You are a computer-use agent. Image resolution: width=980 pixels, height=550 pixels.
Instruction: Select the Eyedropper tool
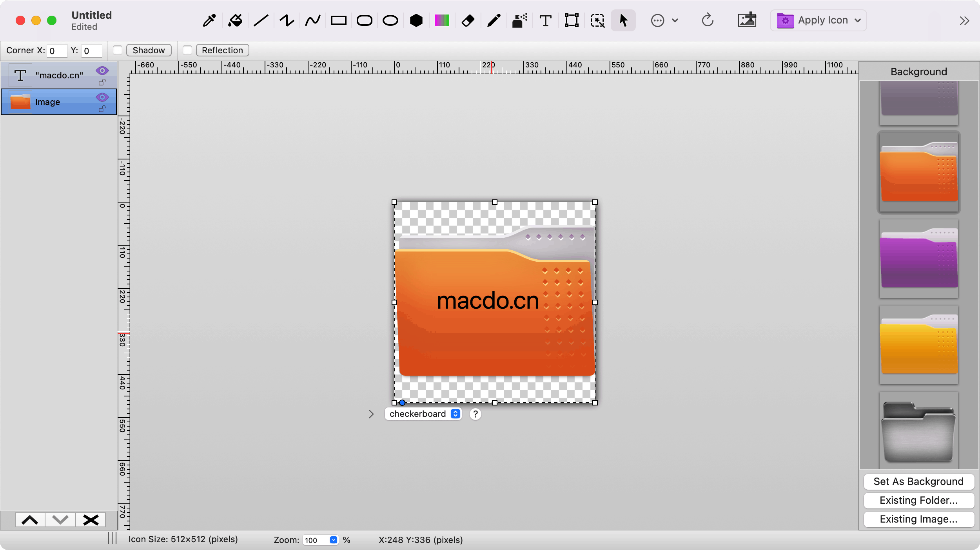(209, 20)
